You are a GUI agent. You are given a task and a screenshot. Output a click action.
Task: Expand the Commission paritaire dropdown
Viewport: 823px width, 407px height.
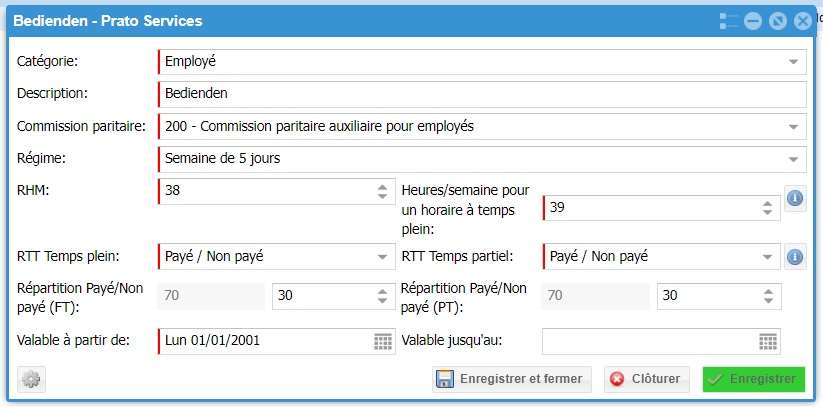(793, 127)
